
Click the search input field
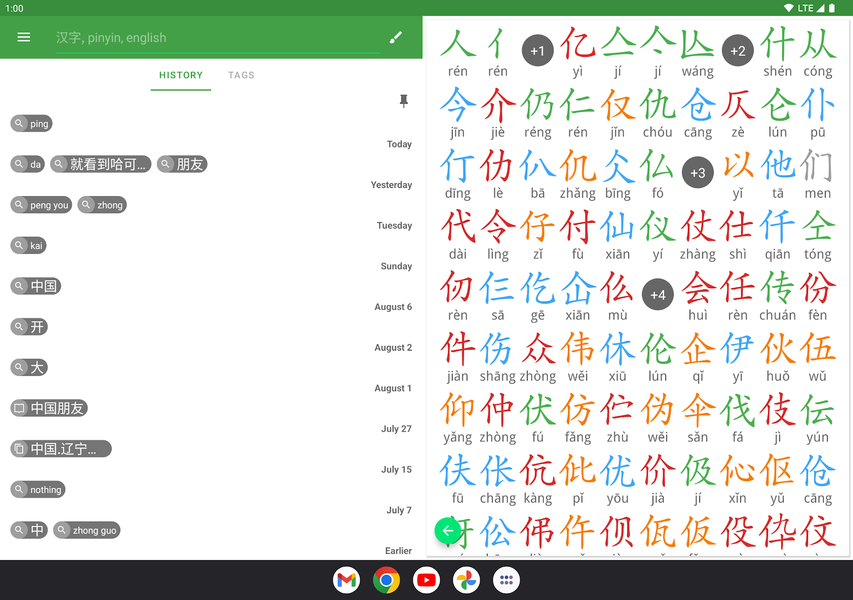point(200,37)
